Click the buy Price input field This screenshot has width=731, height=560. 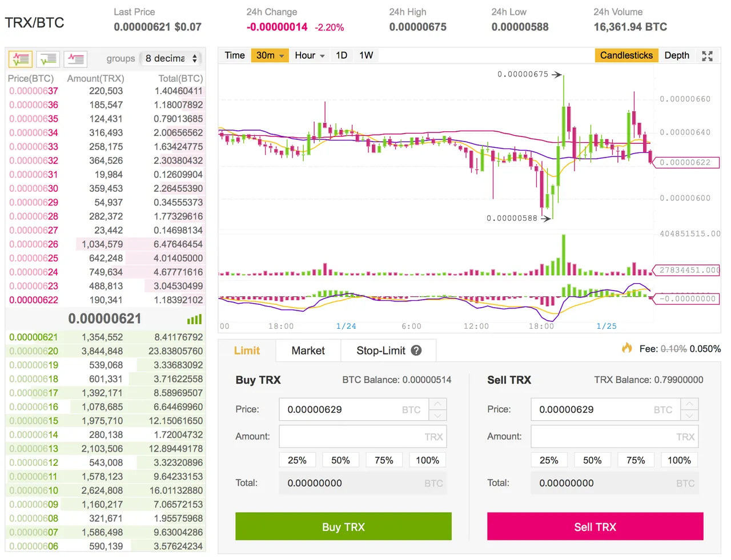[354, 409]
